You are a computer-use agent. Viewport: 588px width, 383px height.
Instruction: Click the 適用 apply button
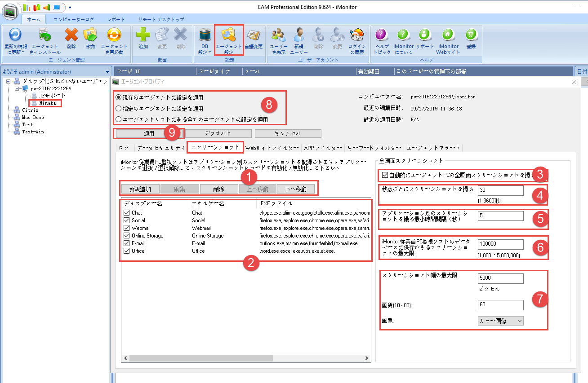pyautogui.click(x=149, y=133)
